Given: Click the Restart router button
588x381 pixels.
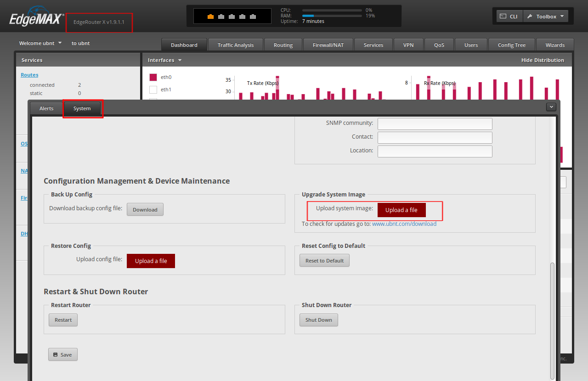Looking at the screenshot, I should [x=63, y=320].
